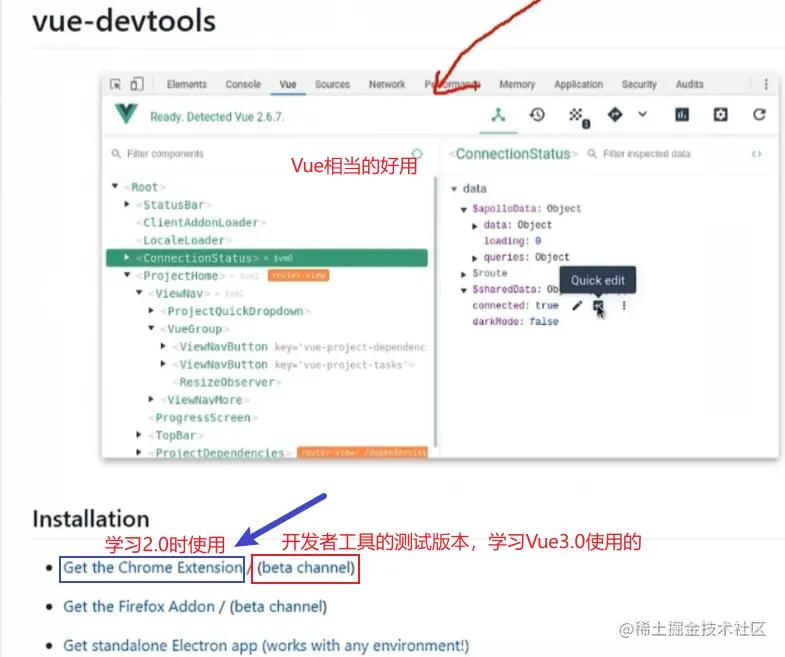Expand the data: Object entry
This screenshot has width=785, height=657.
(475, 226)
